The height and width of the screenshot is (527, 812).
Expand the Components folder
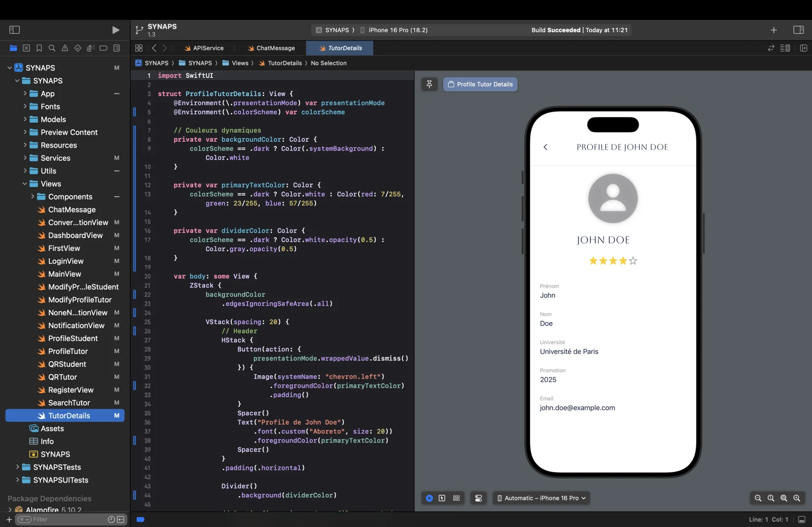(x=33, y=197)
